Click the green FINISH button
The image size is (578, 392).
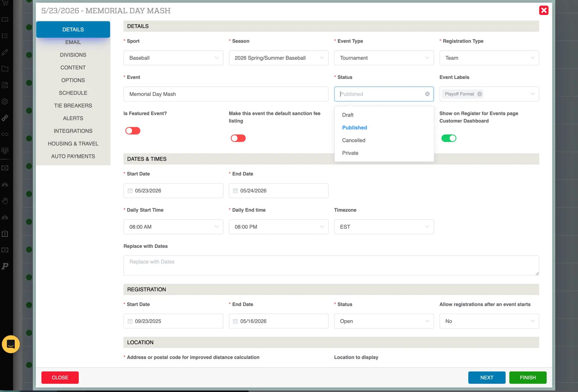528,378
